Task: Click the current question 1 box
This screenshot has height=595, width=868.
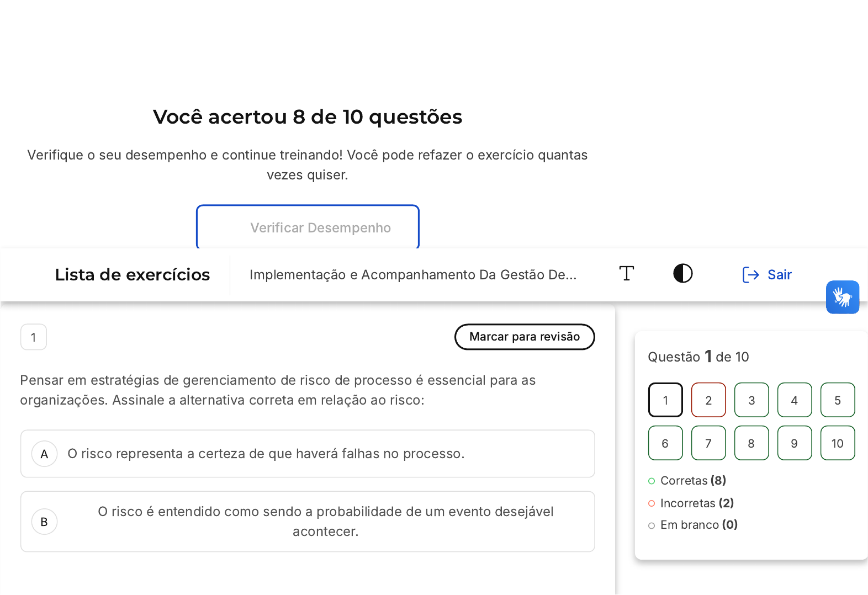Action: pos(665,400)
